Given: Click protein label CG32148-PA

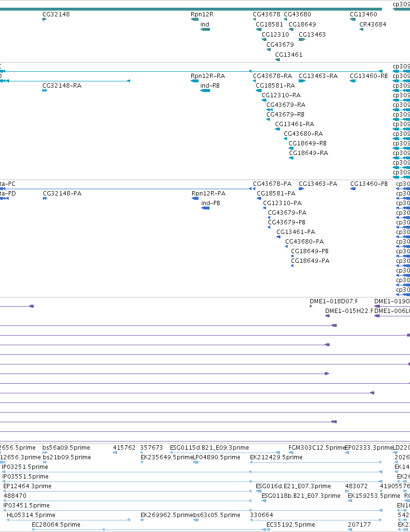Looking at the screenshot, I should point(62,194).
